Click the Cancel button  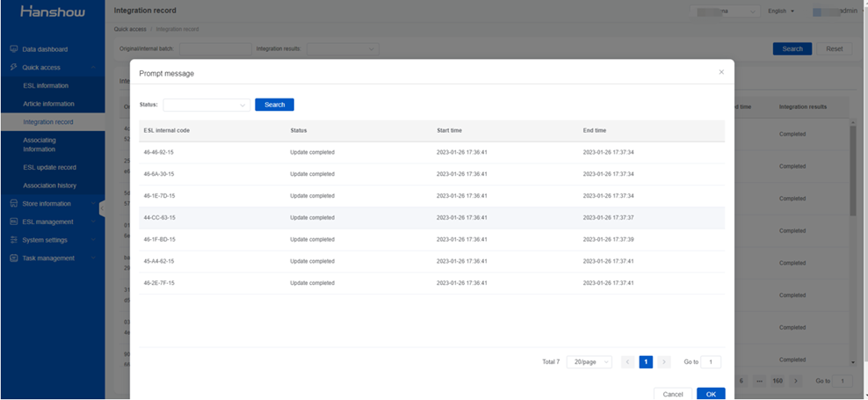[673, 394]
